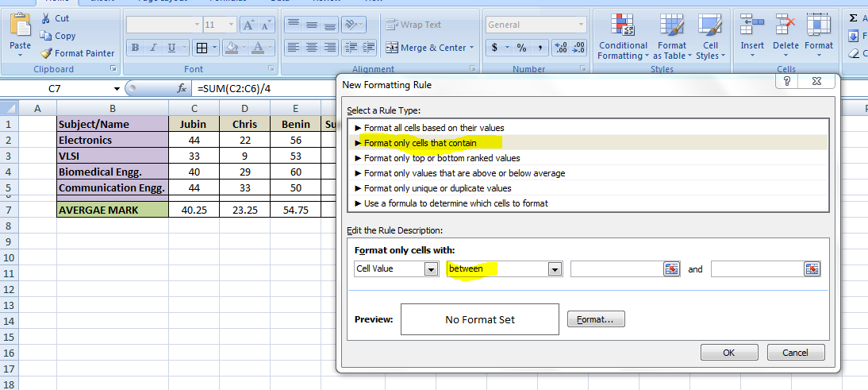
Task: Toggle Wrap Text
Action: coord(413,25)
